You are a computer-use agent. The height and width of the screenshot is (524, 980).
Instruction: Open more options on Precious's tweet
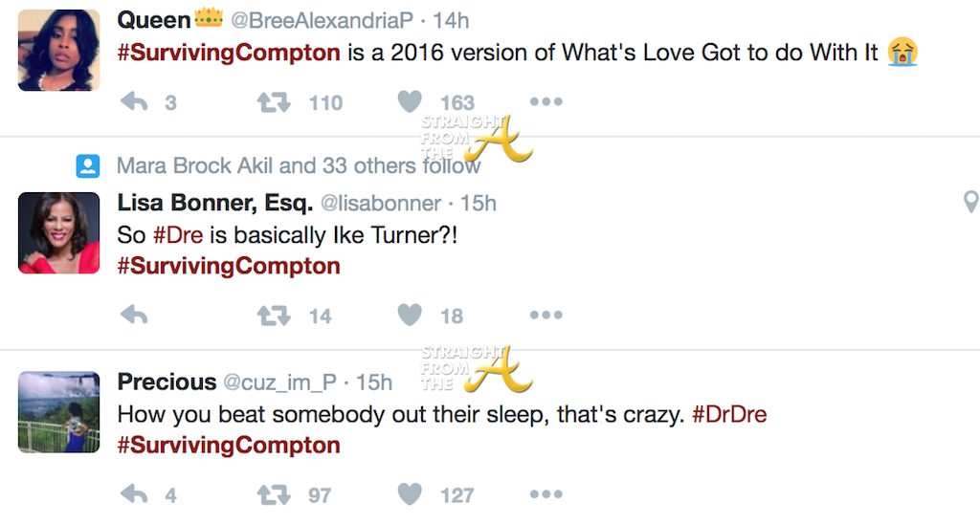point(546,493)
